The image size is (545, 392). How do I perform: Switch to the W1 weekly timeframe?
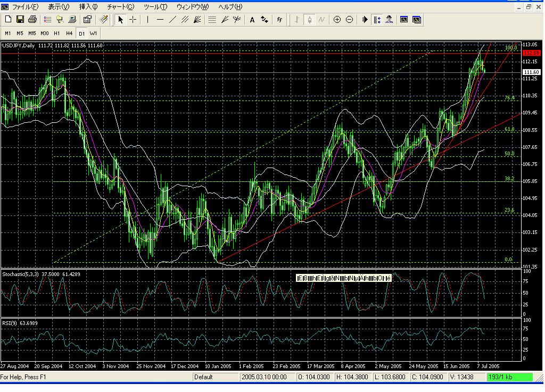point(93,33)
